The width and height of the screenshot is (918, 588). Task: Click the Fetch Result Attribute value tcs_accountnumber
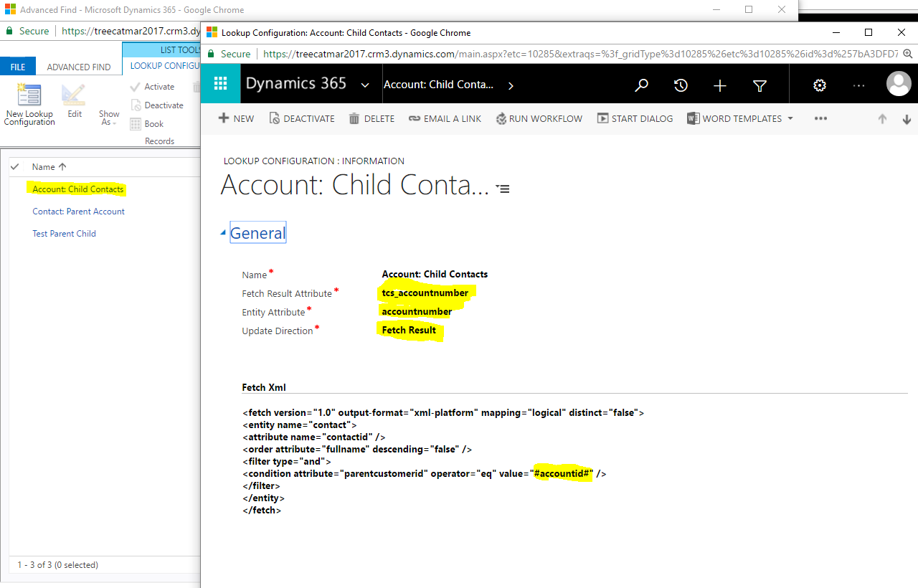click(x=425, y=293)
